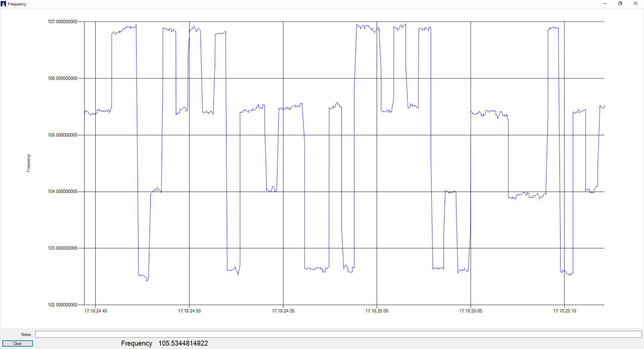Screen dimensions: 644x349
Task: Close the Frequency window
Action: tap(636, 4)
